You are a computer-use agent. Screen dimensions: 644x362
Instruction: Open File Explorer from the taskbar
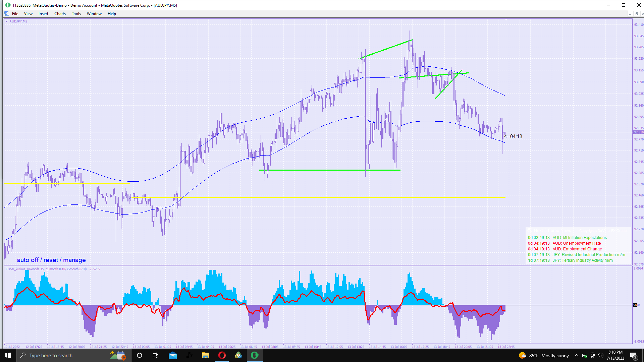coord(205,355)
